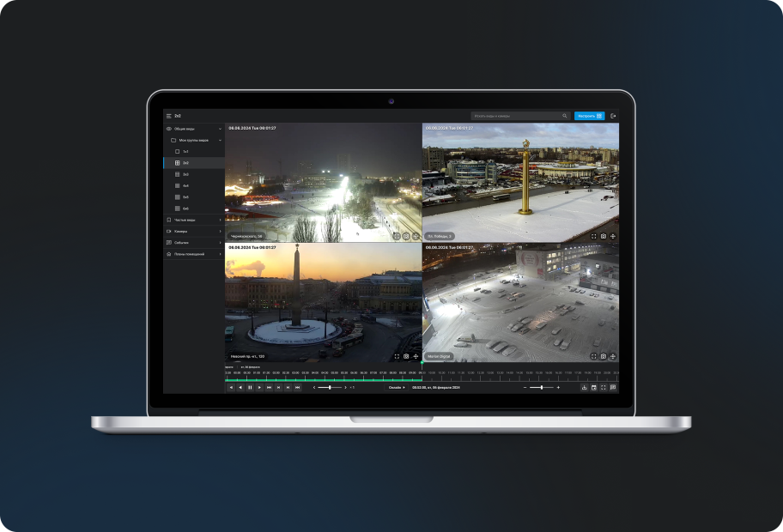
Task: Select the 3x3 view layout
Action: click(185, 174)
